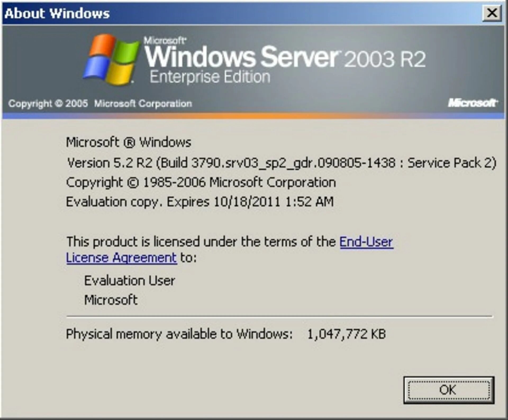The image size is (508, 420).
Task: Click the Microsoft organization name below user
Action: point(111,300)
